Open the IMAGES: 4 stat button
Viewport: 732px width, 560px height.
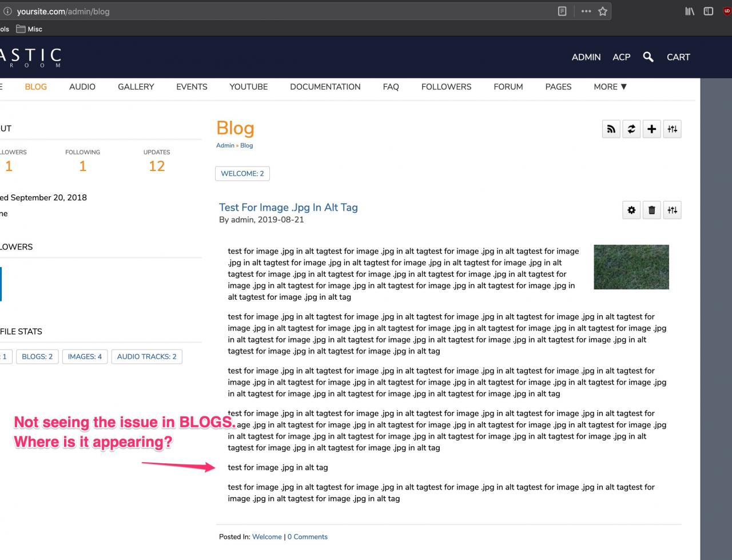pyautogui.click(x=85, y=356)
